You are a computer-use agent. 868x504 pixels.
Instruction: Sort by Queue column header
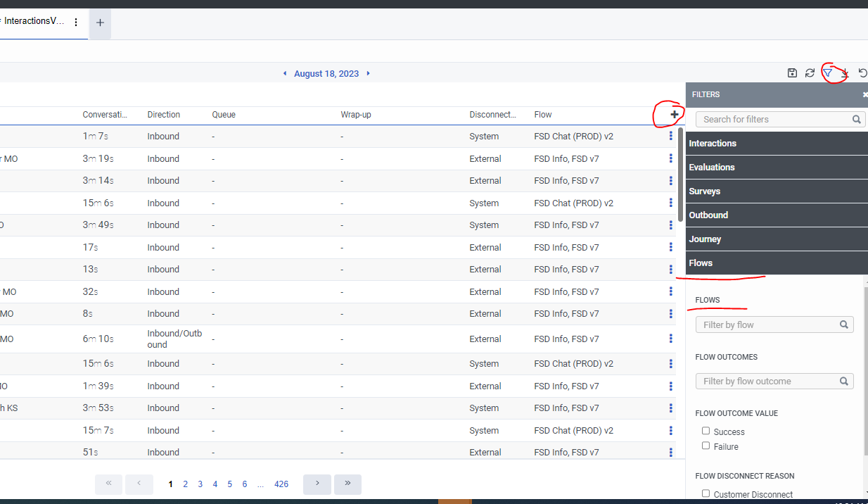224,115
